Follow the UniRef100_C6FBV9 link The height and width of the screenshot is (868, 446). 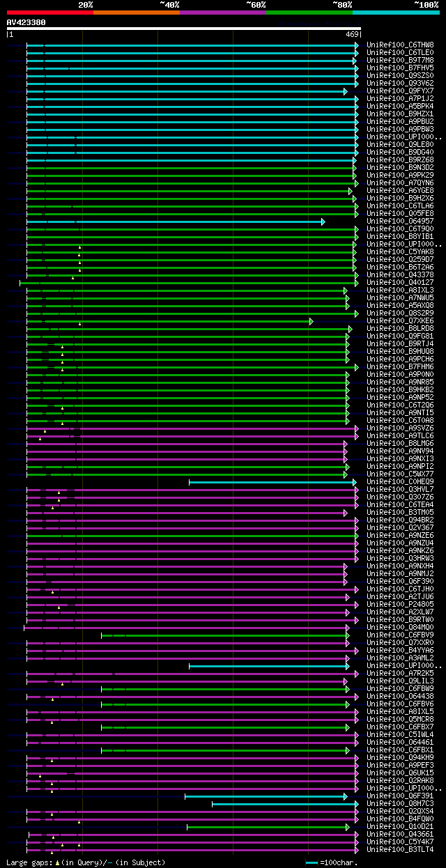[400, 635]
